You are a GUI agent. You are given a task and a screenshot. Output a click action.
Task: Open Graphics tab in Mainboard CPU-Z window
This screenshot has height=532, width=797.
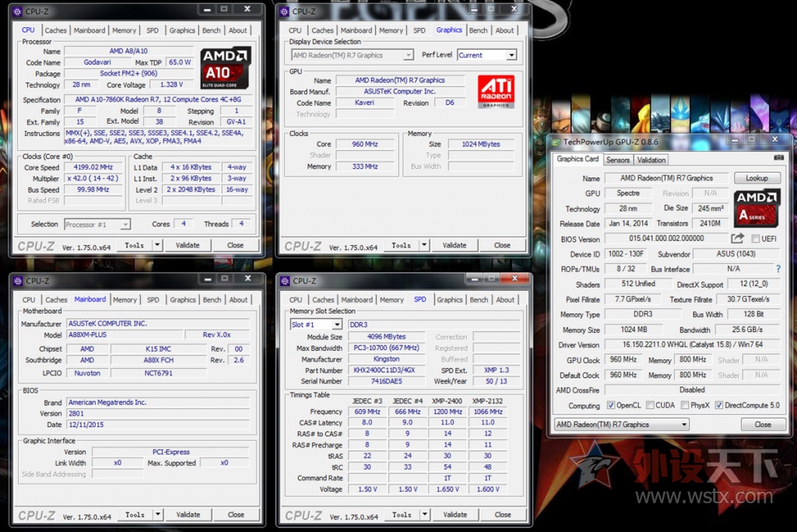[x=182, y=299]
